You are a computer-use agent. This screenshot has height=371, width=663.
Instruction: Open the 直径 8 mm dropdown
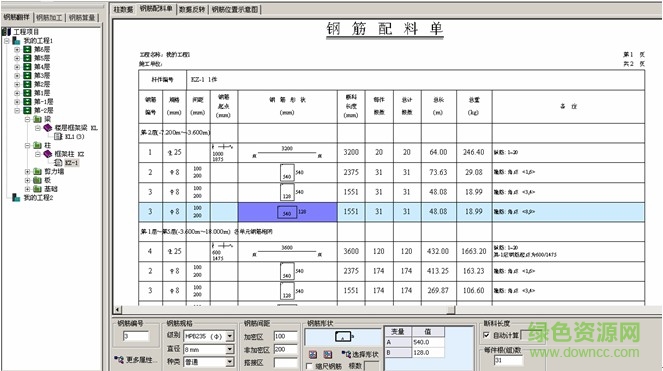click(230, 349)
